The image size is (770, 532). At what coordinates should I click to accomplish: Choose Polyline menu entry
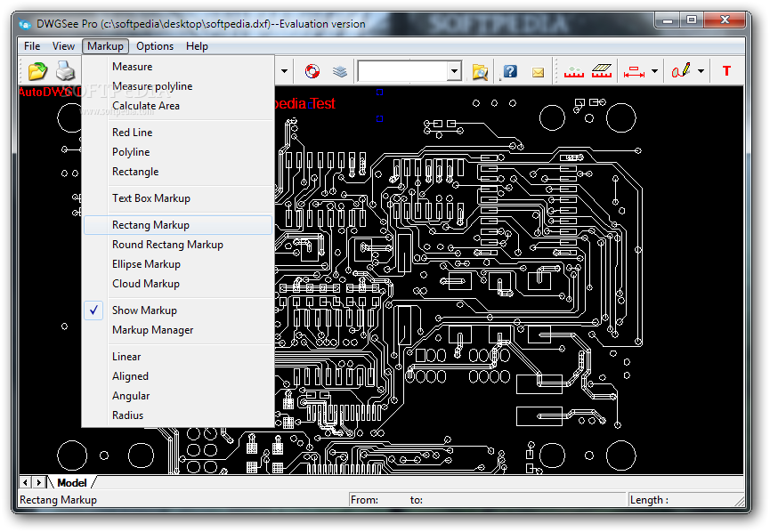(x=178, y=152)
